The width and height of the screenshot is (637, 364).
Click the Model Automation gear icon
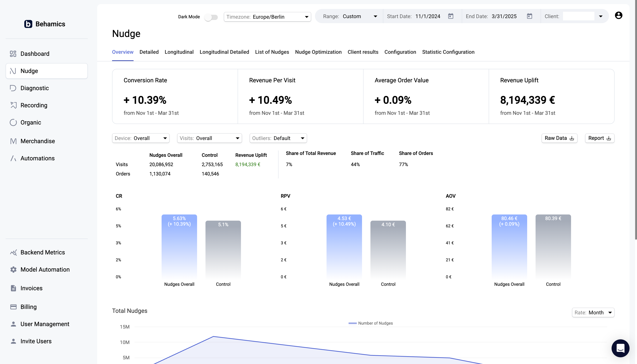(13, 270)
